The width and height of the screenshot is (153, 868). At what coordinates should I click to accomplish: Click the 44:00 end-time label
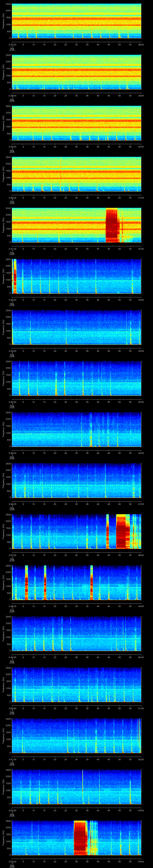pos(141,351)
